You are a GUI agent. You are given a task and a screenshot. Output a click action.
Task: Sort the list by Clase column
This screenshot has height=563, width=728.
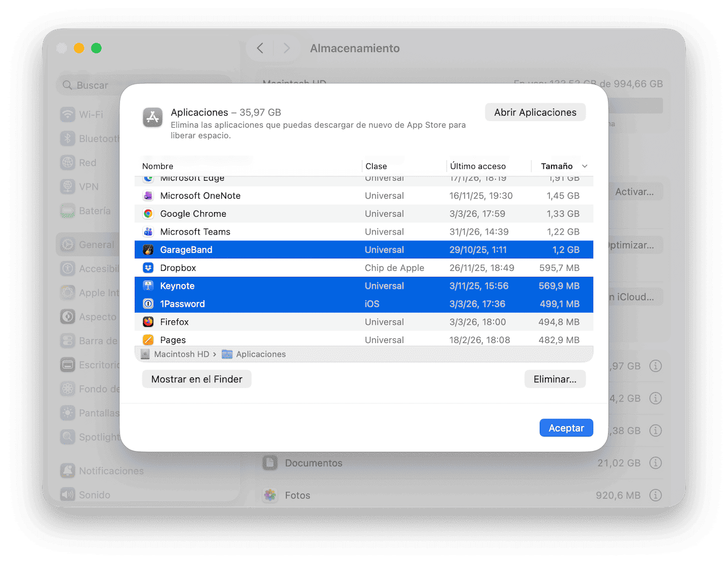click(376, 166)
